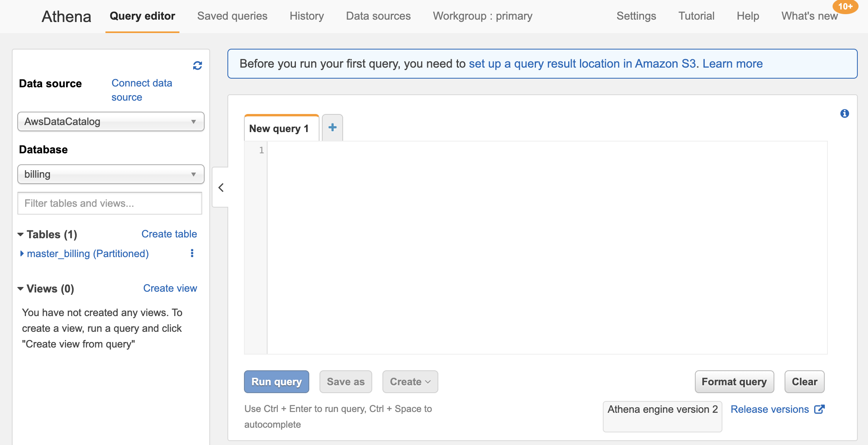This screenshot has width=868, height=445.
Task: Open master_billing table options menu dots
Action: 192,253
